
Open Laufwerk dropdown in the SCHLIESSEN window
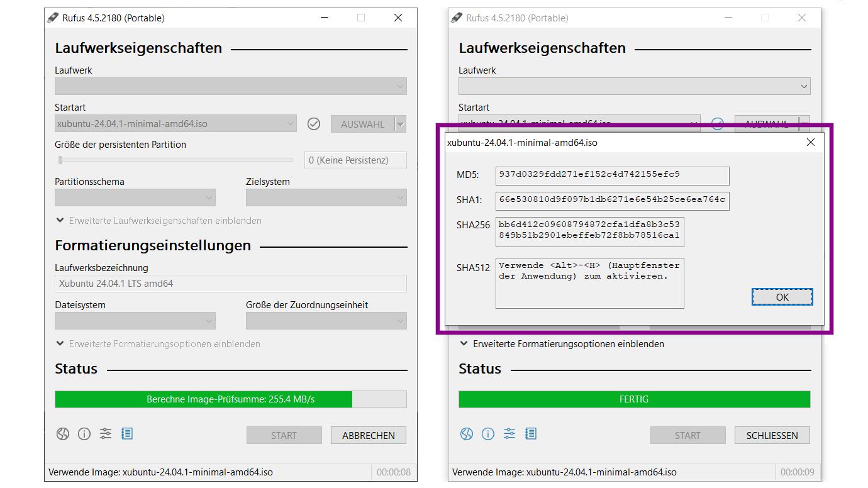pos(635,86)
